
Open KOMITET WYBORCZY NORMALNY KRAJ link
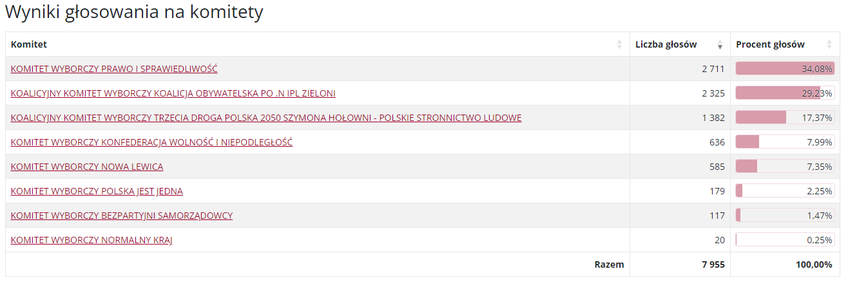92,240
